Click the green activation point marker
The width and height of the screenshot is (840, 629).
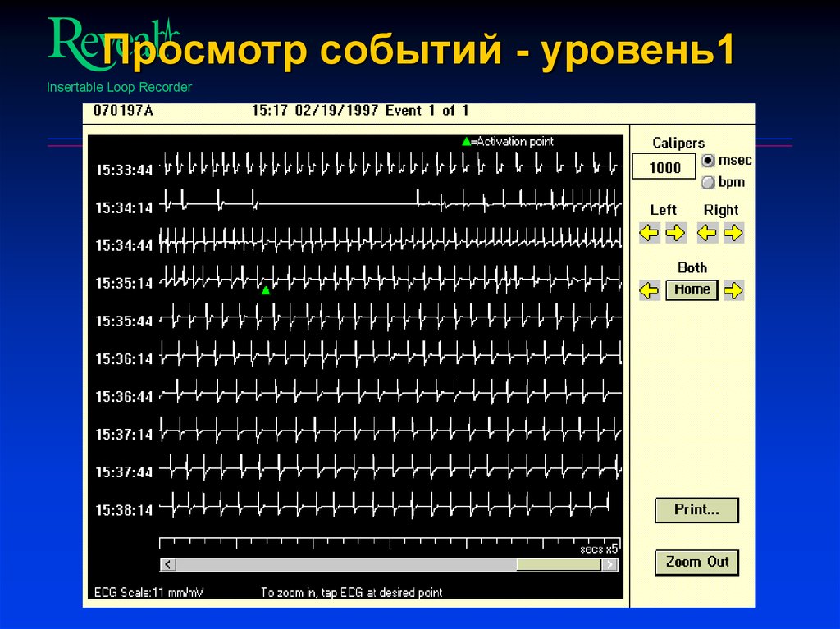tap(266, 289)
